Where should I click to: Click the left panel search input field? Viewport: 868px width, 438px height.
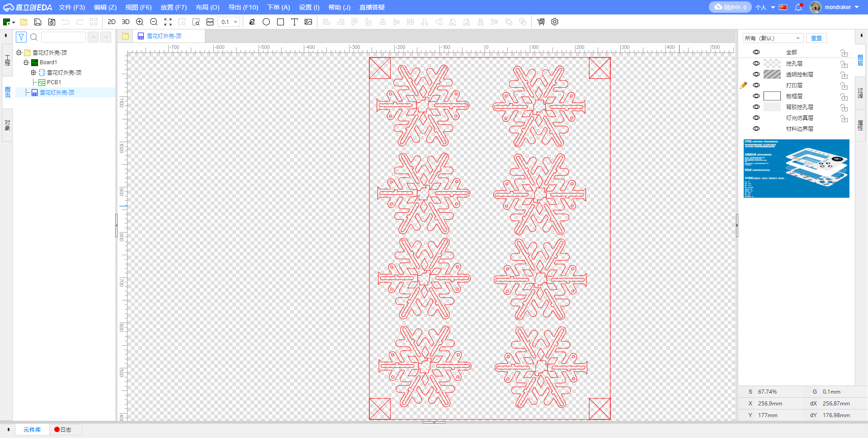(x=63, y=37)
